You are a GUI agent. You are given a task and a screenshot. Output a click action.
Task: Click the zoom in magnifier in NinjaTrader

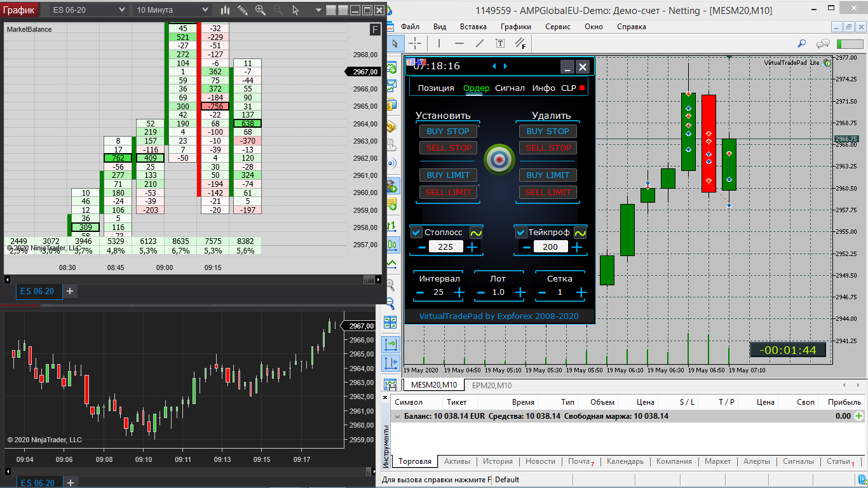click(261, 10)
